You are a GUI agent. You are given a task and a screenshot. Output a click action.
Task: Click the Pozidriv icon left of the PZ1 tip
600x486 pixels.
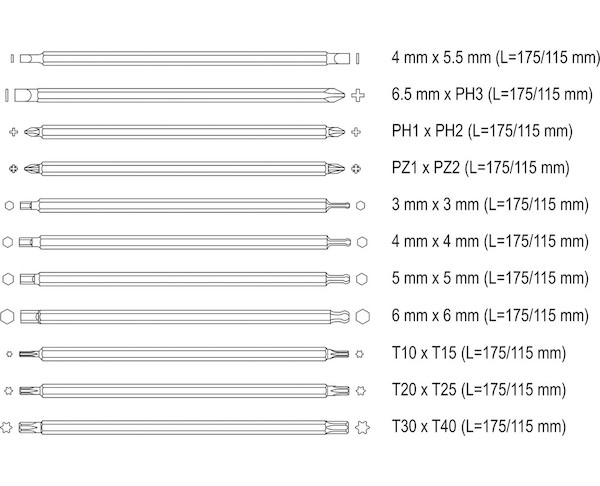click(x=13, y=168)
